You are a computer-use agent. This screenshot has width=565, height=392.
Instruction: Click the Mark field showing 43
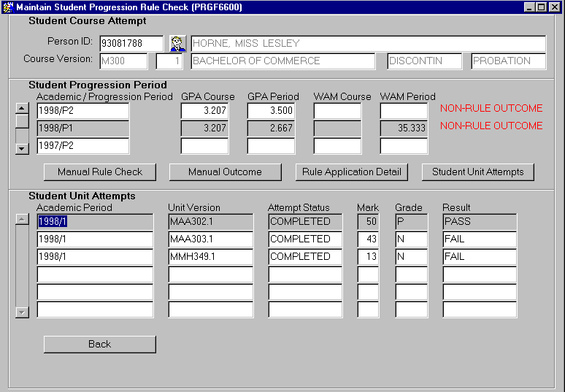[x=368, y=239]
